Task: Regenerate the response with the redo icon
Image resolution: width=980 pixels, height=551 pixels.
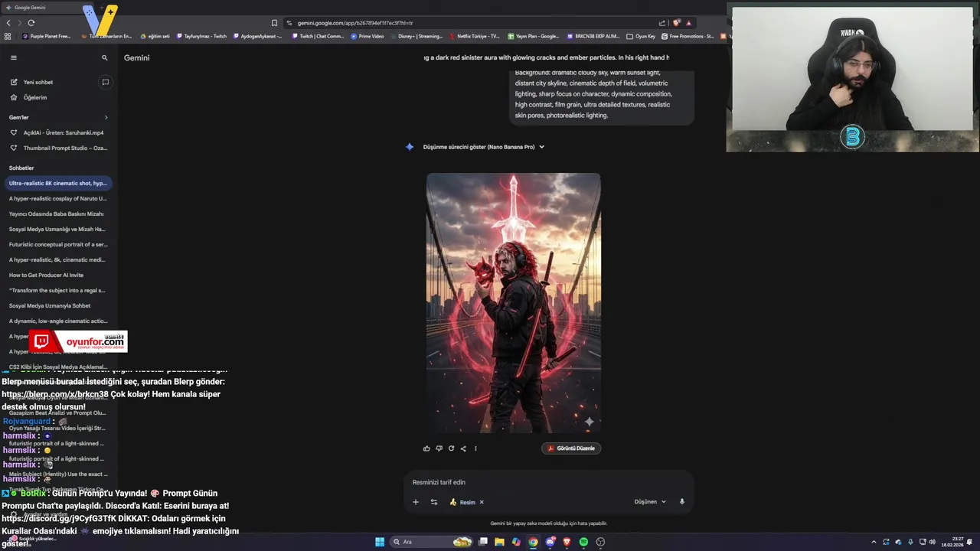Action: click(x=451, y=448)
